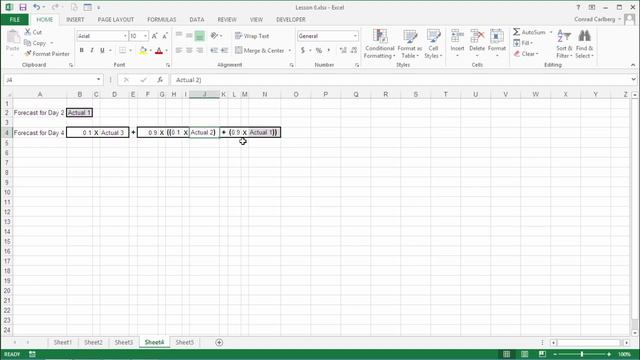Viewport: 640px width, 360px height.
Task: Click the Save icon in quick access toolbar
Action: pyautogui.click(x=23, y=7)
